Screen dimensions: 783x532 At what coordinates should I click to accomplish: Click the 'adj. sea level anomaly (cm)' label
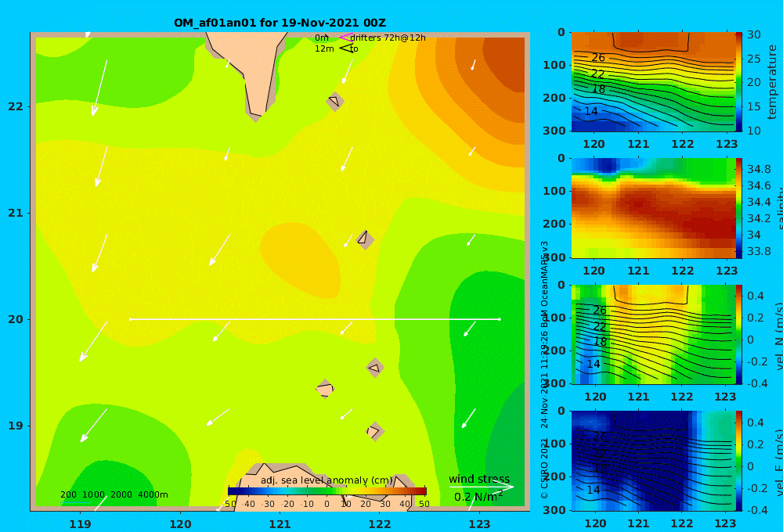click(x=327, y=480)
